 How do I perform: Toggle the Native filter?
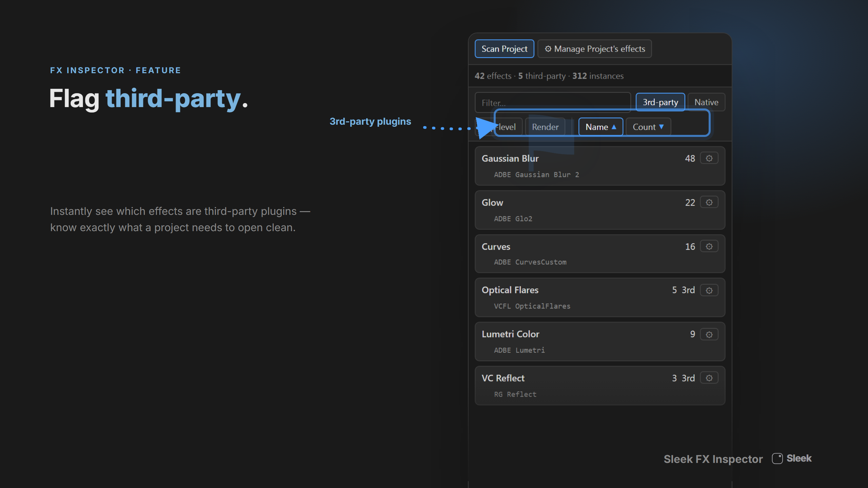(x=706, y=102)
